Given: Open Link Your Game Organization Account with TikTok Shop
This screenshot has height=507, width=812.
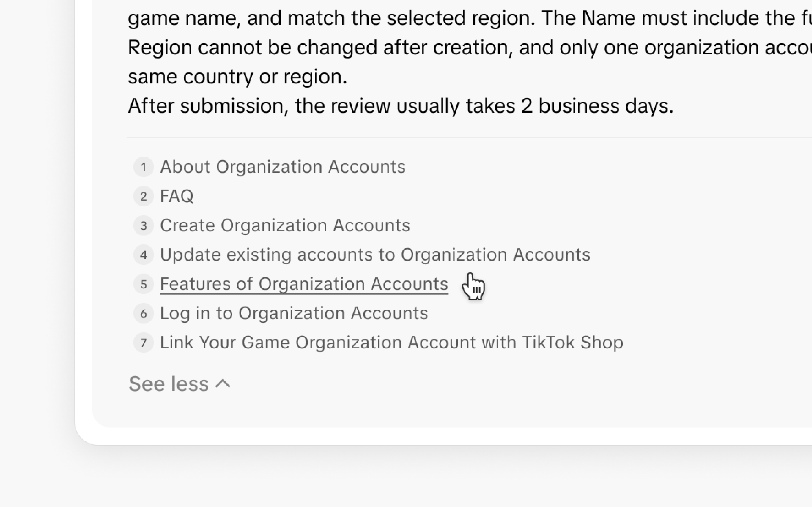Looking at the screenshot, I should pos(392,342).
